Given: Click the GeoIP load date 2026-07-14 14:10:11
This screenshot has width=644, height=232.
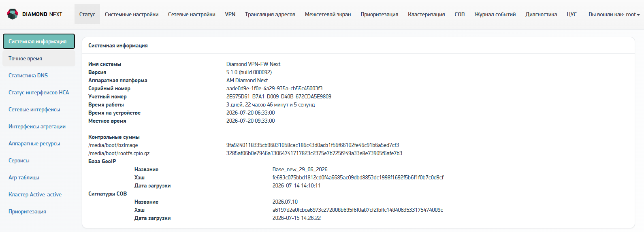Looking at the screenshot, I should point(296,185).
